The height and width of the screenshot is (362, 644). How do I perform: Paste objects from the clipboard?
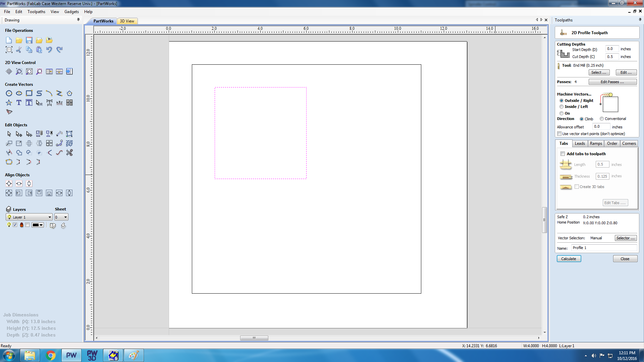(39, 50)
